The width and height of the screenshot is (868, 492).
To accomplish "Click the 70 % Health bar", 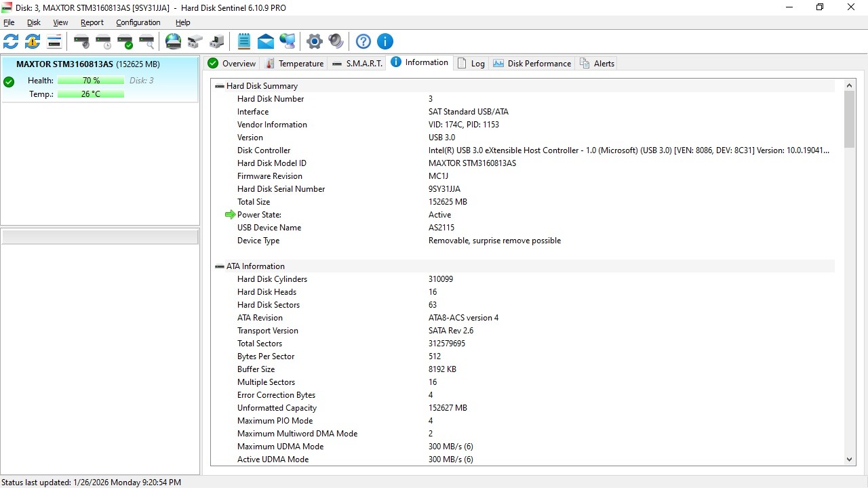I will (91, 81).
